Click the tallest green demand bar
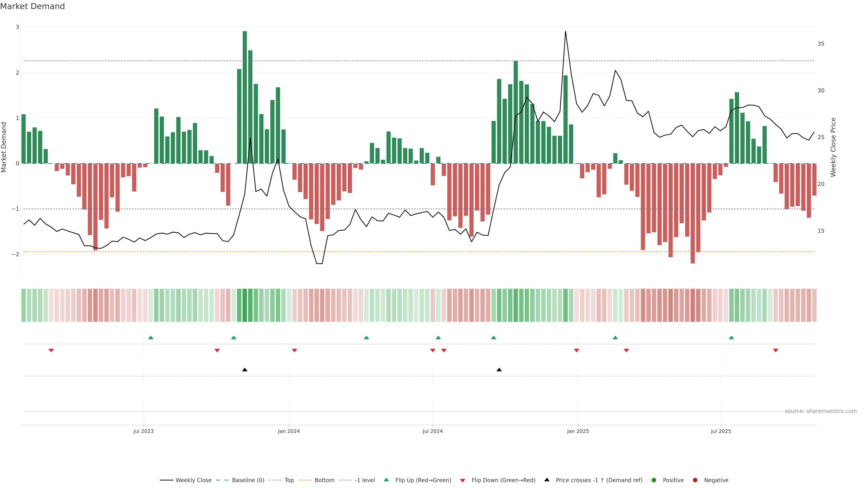Viewport: 868px width, 488px height. 245,98
